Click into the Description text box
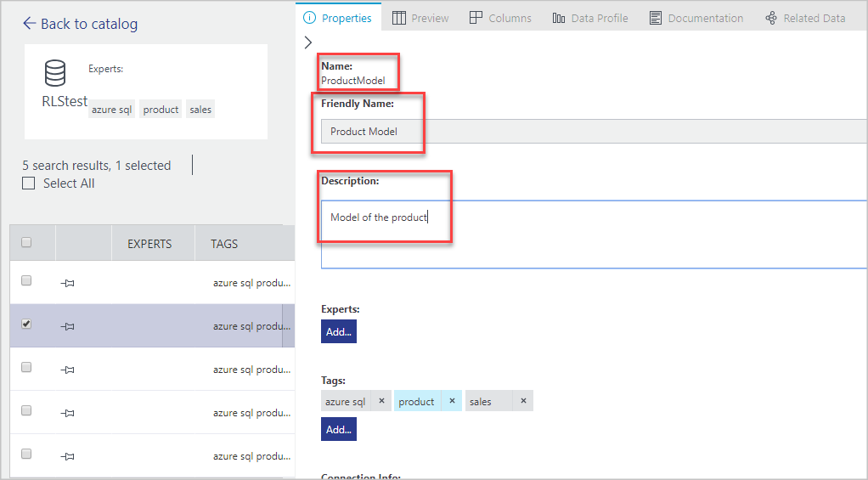Image resolution: width=868 pixels, height=480 pixels. (x=594, y=234)
